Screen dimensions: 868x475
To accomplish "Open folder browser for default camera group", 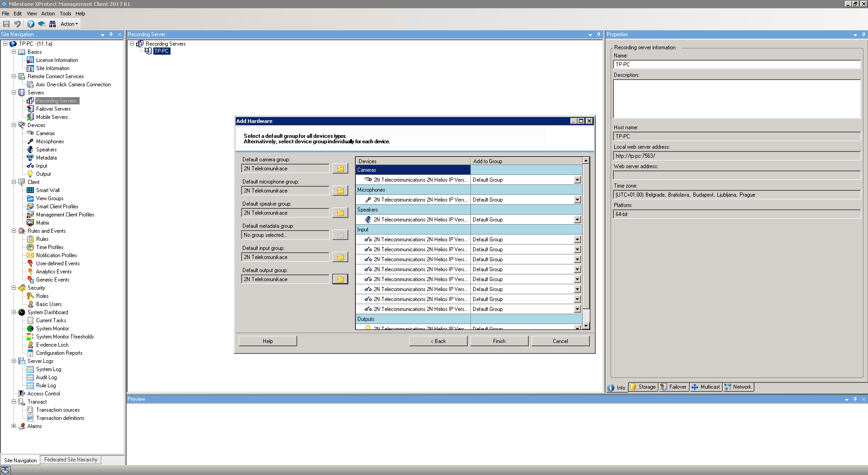I will pos(340,169).
